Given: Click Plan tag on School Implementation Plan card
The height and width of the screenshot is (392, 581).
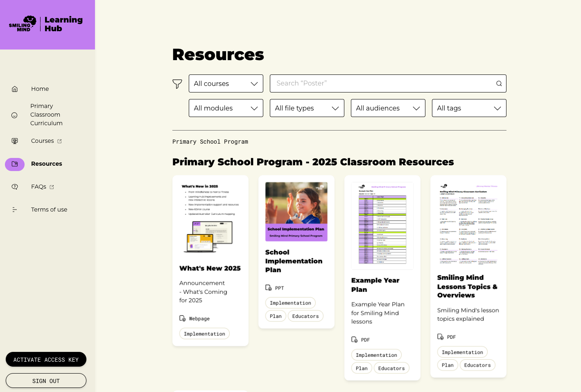Looking at the screenshot, I should pos(276,316).
